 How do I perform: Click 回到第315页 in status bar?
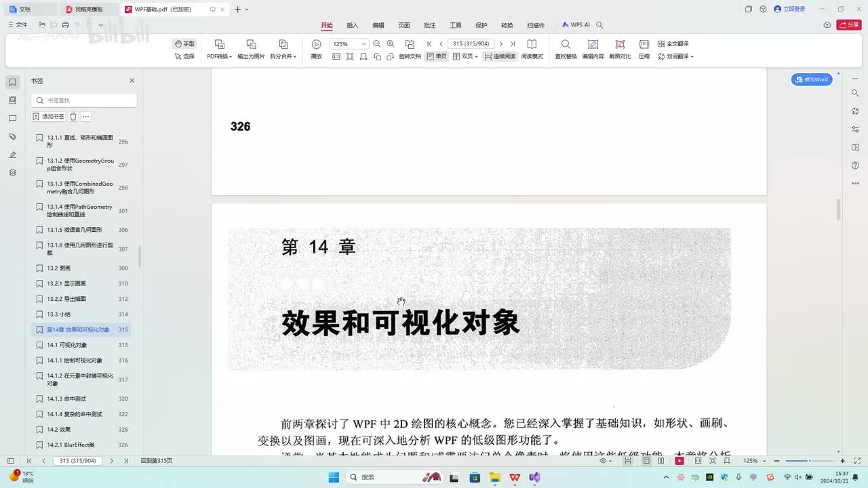click(157, 461)
